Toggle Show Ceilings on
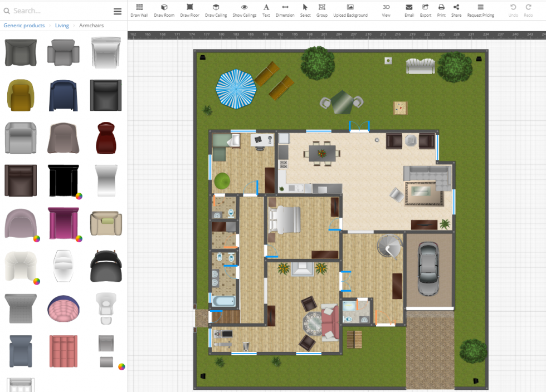Image resolution: width=546 pixels, height=392 pixels. [244, 10]
